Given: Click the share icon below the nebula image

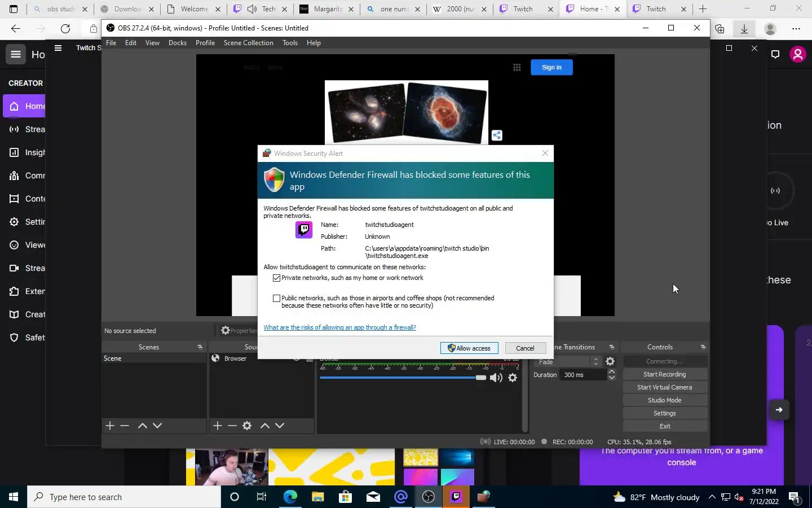Looking at the screenshot, I should tap(497, 135).
